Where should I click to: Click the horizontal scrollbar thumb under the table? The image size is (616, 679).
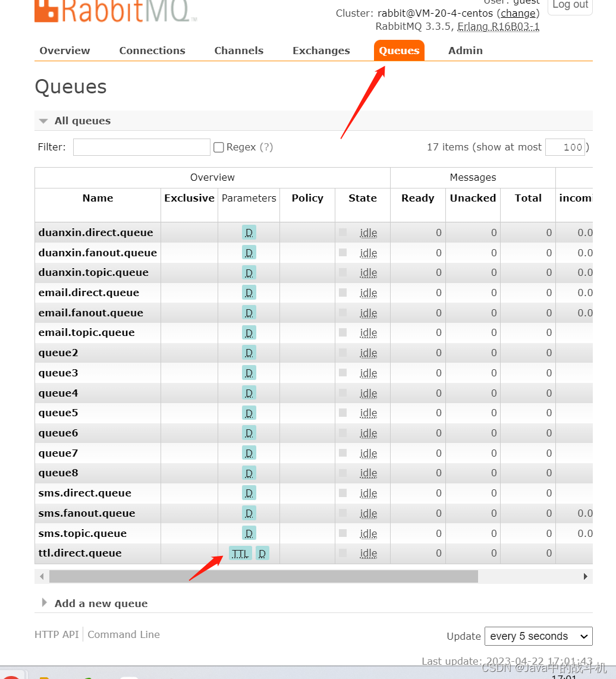pos(263,576)
